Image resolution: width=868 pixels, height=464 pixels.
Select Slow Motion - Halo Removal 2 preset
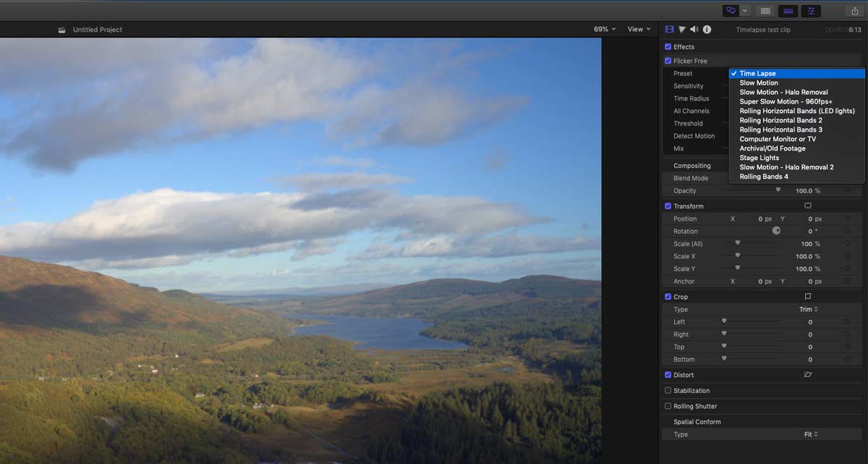(x=797, y=167)
